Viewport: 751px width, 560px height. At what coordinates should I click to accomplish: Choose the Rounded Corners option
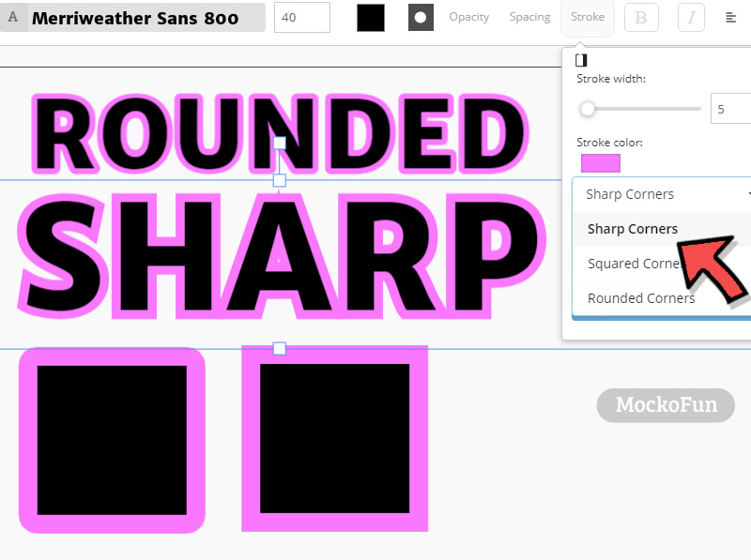click(641, 297)
